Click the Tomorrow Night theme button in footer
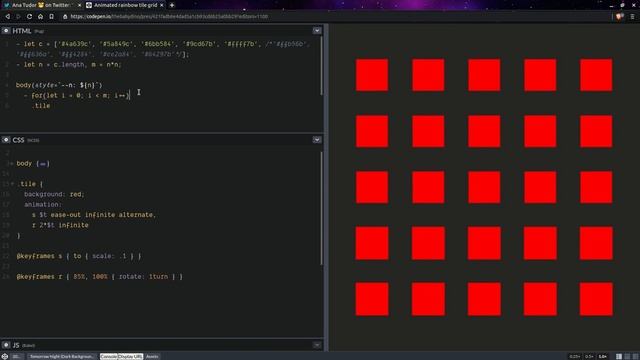The image size is (640, 360). (x=62, y=356)
